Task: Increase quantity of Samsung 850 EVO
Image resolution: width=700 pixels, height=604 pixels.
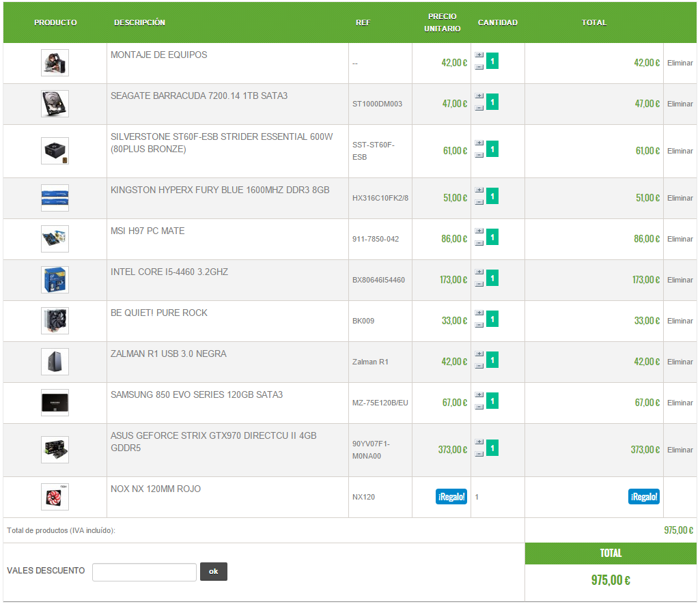Action: point(479,395)
